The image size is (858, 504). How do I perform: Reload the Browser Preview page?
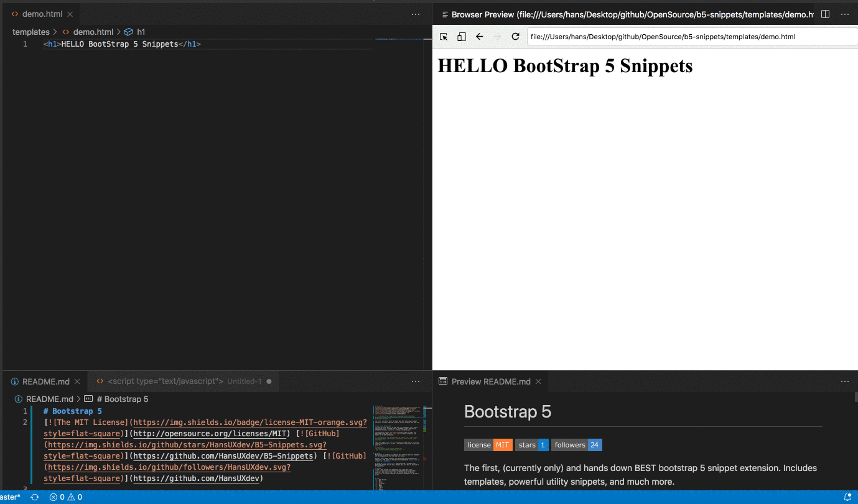coord(515,37)
